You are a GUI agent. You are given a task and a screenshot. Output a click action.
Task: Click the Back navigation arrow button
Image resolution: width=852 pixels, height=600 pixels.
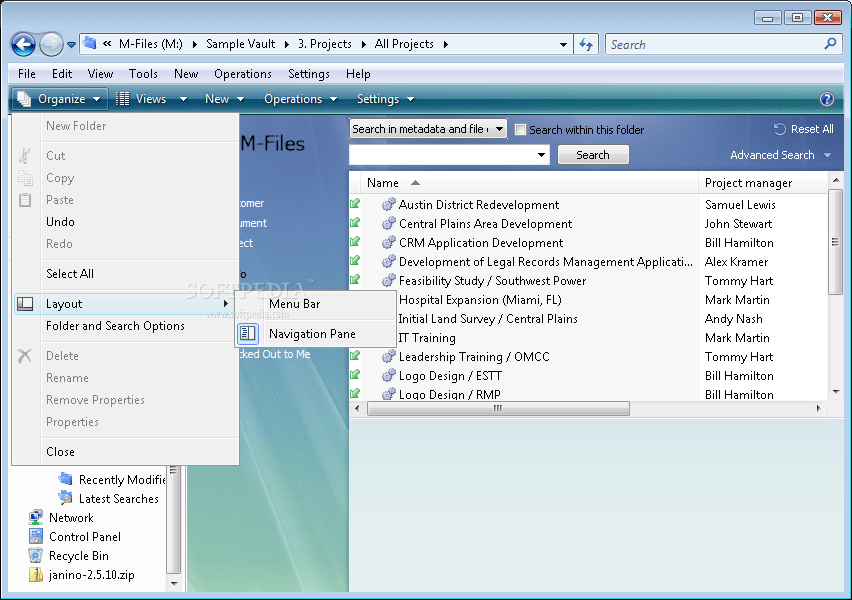tap(23, 45)
